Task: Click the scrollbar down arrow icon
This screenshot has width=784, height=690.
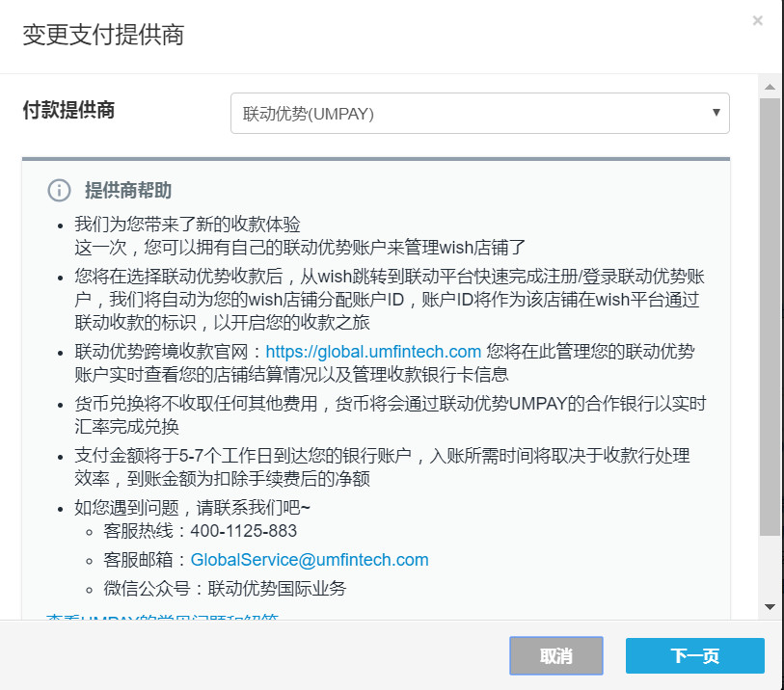Action: click(771, 608)
